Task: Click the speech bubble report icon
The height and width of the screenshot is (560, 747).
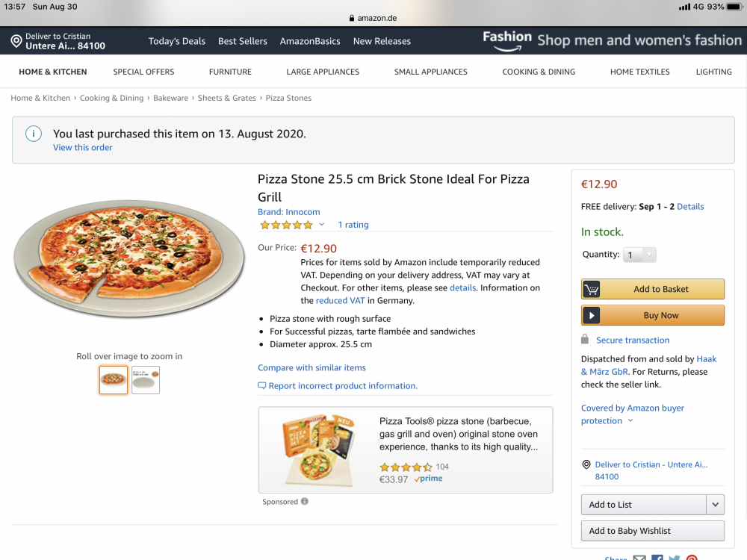Action: (x=261, y=386)
